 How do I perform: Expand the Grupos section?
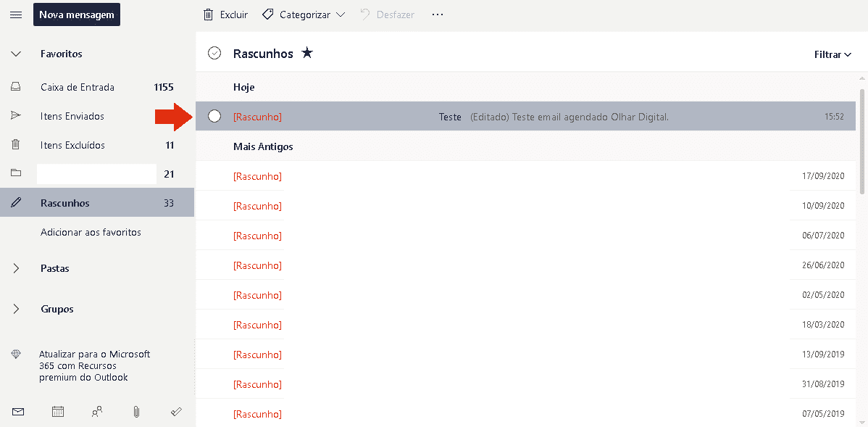click(16, 309)
